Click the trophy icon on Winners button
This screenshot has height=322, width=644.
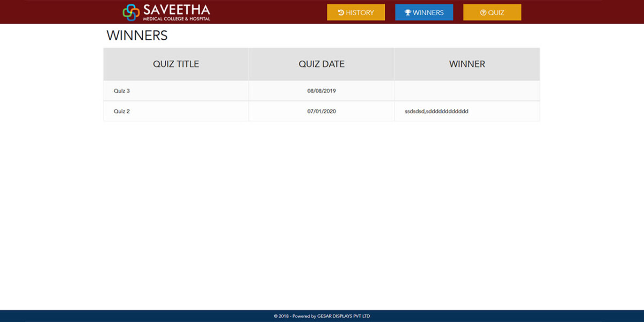click(x=408, y=12)
